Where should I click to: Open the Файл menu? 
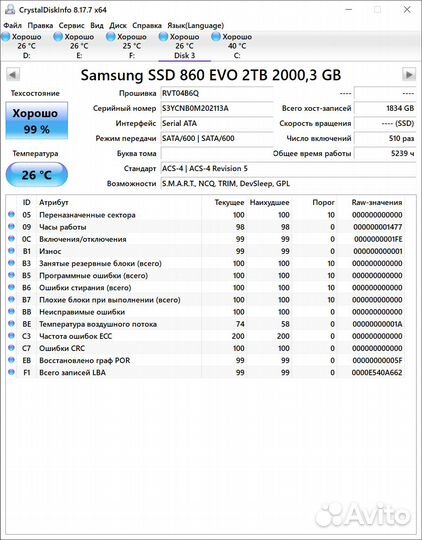[12, 25]
